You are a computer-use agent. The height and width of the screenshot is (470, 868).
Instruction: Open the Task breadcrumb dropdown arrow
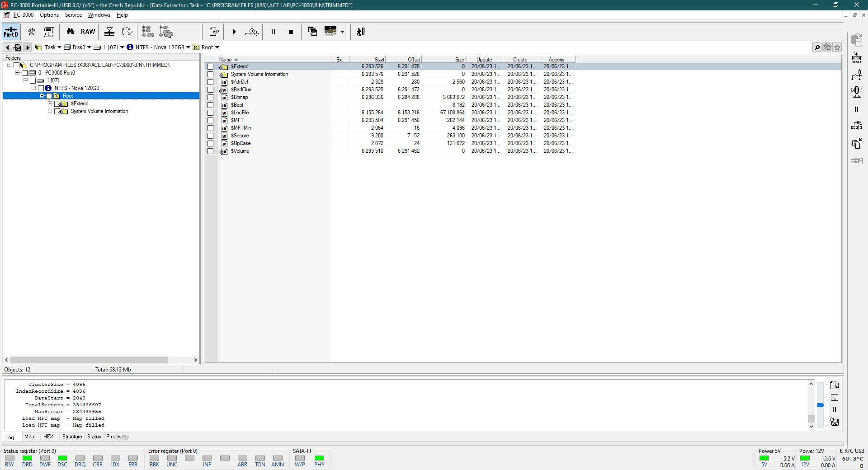[59, 47]
